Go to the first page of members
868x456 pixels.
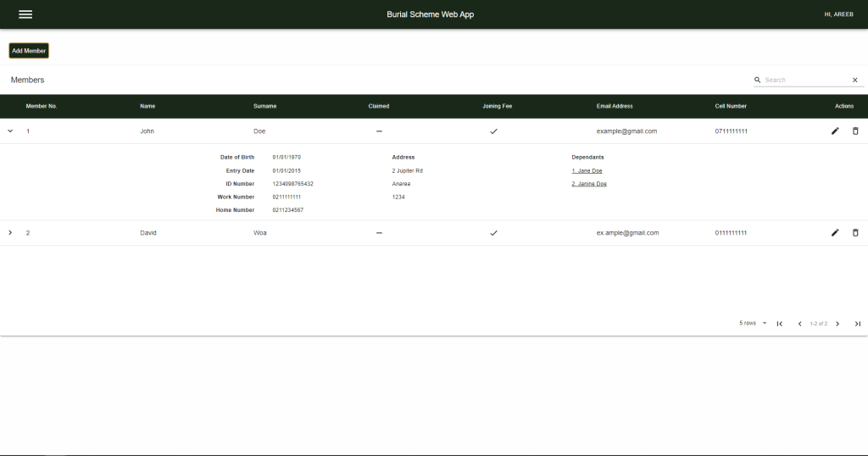(779, 324)
